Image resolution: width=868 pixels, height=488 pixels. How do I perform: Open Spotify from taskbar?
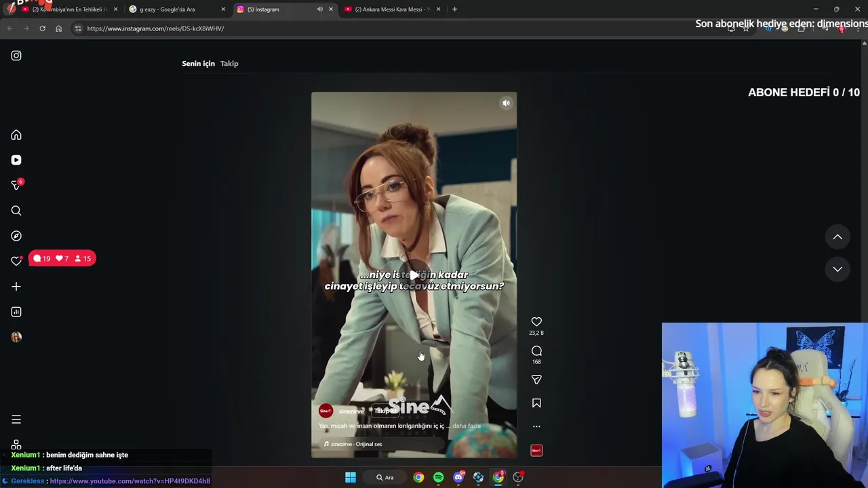click(438, 477)
